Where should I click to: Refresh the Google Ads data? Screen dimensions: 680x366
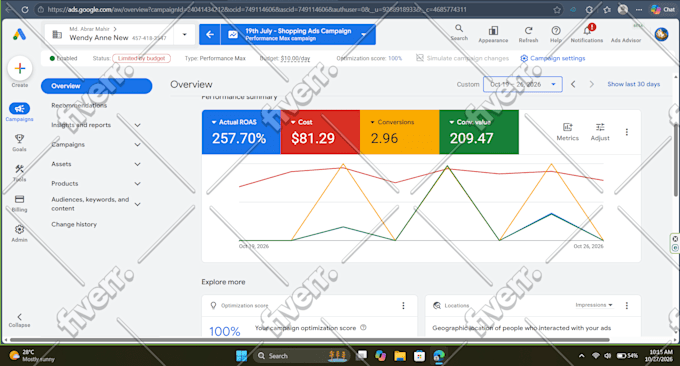(528, 30)
